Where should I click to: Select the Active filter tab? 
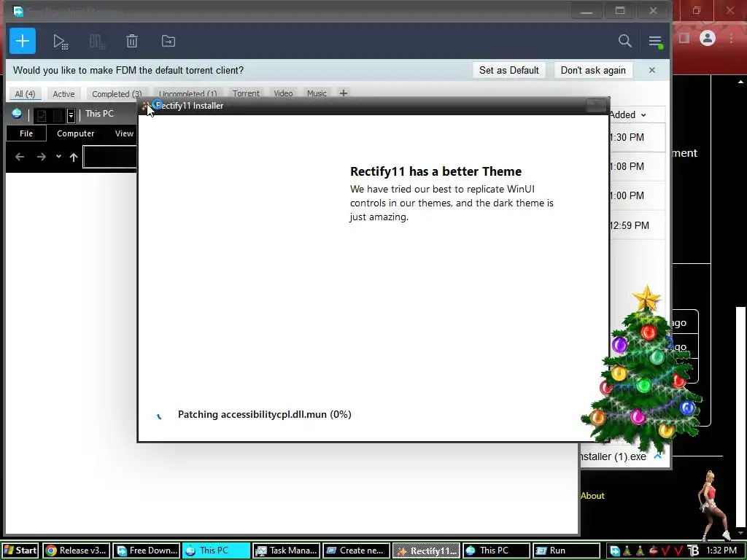(63, 94)
